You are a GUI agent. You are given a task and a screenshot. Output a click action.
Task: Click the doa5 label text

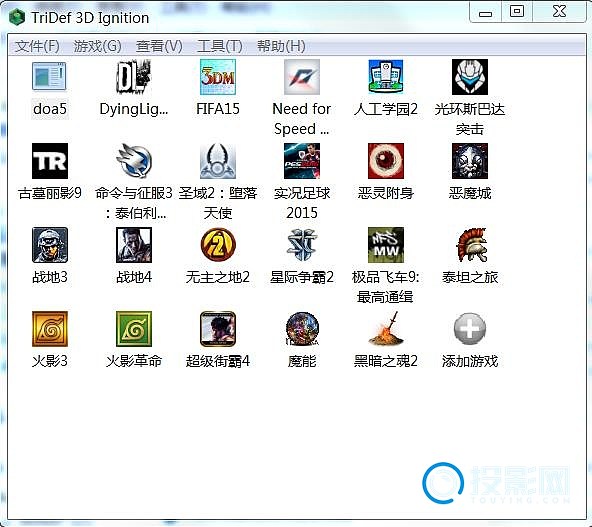(x=49, y=109)
